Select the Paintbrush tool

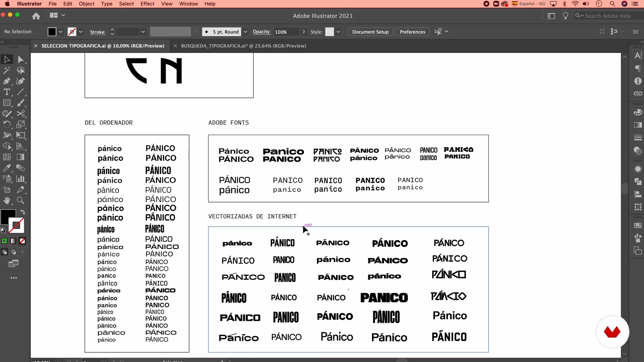(x=20, y=103)
